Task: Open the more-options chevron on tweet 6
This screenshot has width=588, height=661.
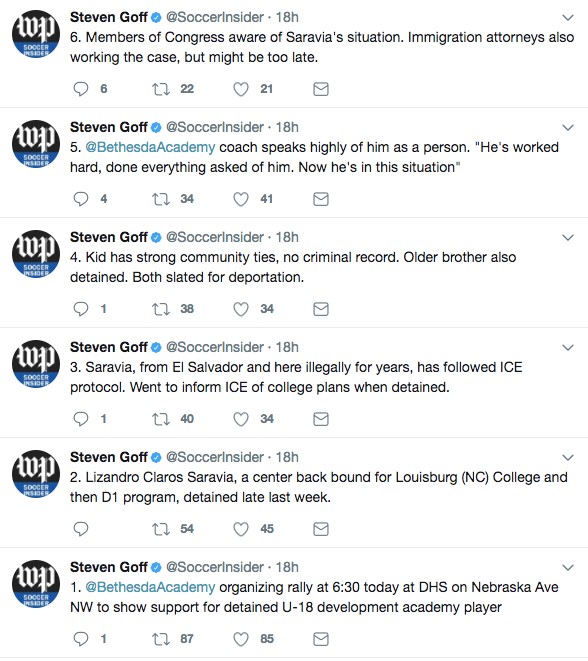Action: [x=568, y=18]
